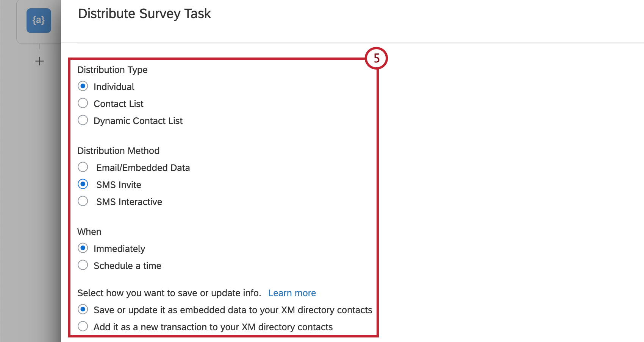Add a new task with plus icon
The height and width of the screenshot is (342, 644).
39,61
